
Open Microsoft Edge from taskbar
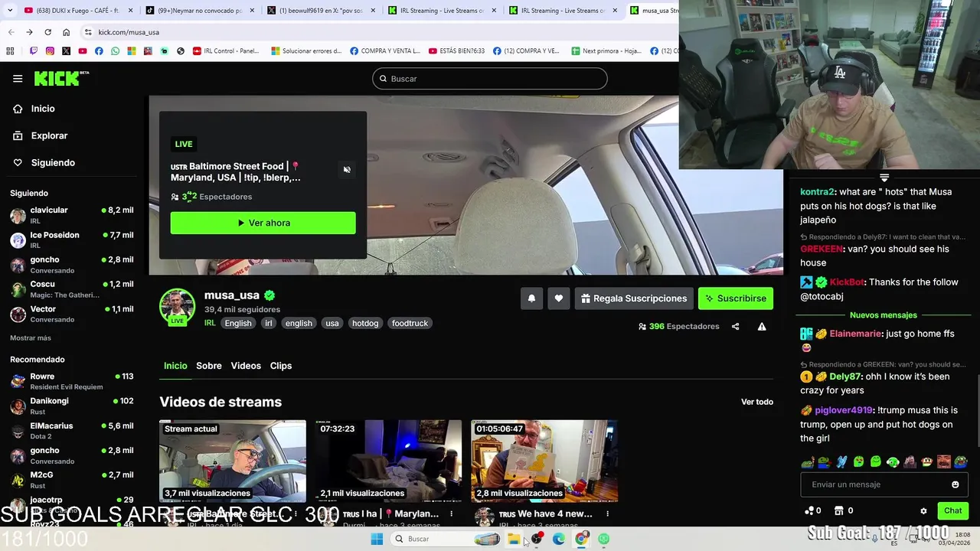click(559, 539)
